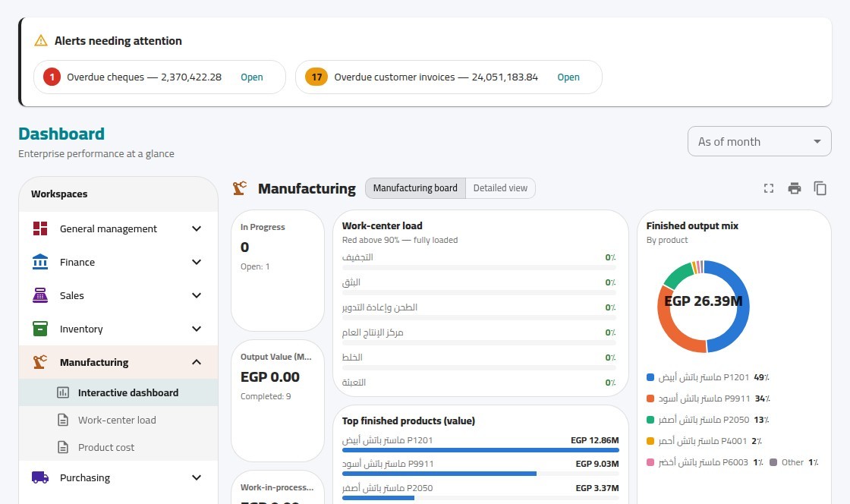Click the Interactive dashboard chart icon
850x504 pixels.
point(63,392)
